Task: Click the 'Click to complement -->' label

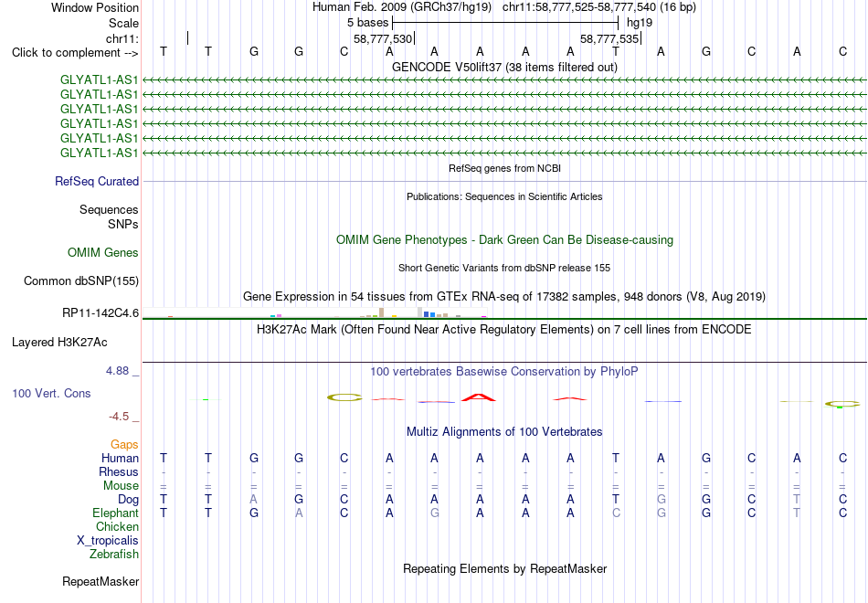Action: point(75,53)
